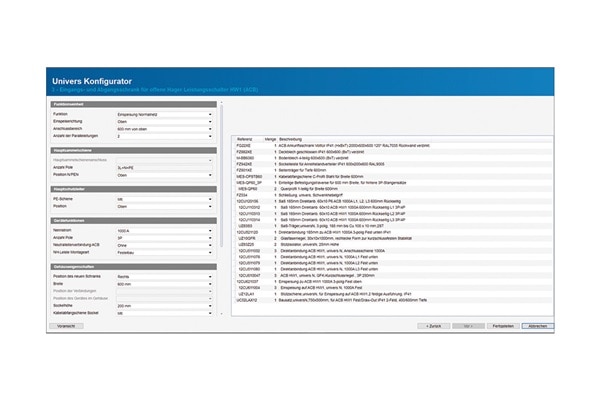Open the Funktion dropdown
The height and width of the screenshot is (400, 600).
tap(164, 114)
